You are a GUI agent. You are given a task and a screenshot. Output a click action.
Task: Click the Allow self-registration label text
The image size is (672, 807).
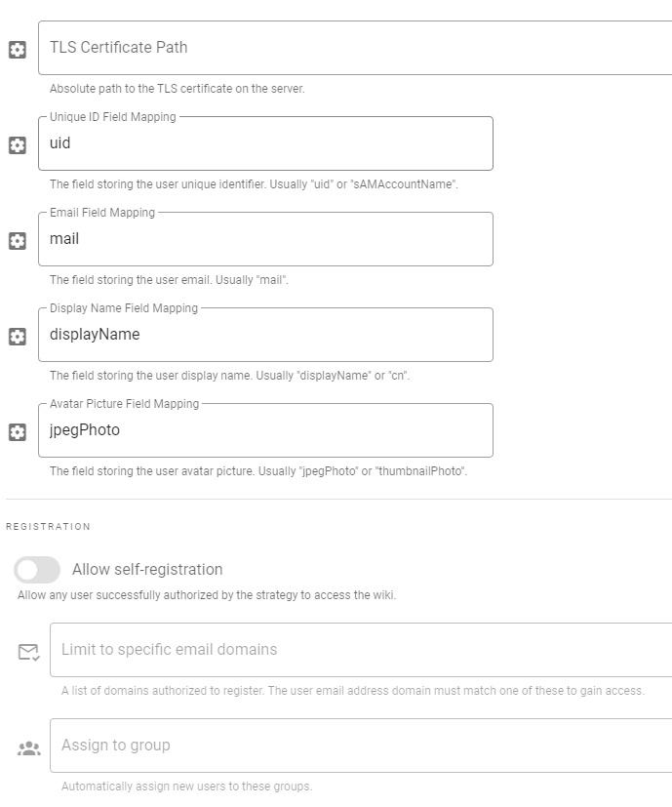tap(147, 570)
